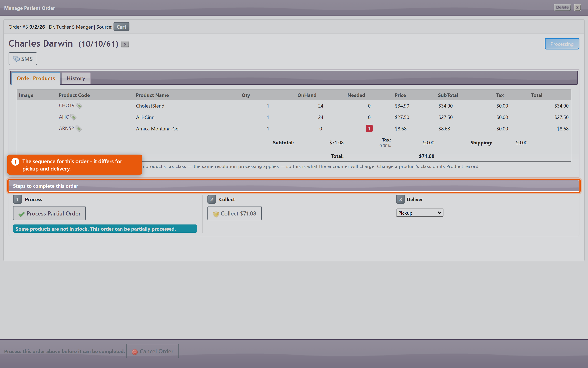This screenshot has height=368, width=588.
Task: Click the Needed column header
Action: click(356, 95)
